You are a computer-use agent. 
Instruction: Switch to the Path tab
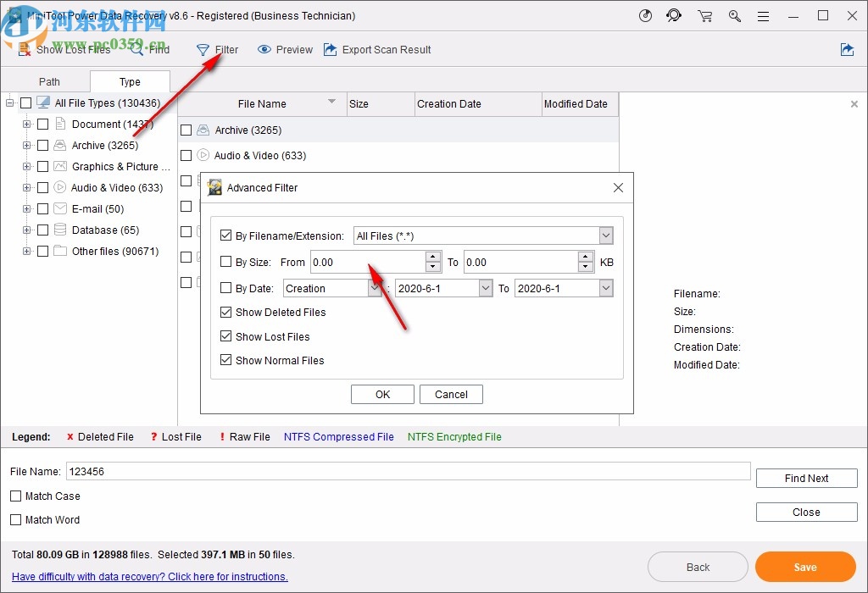coord(50,82)
